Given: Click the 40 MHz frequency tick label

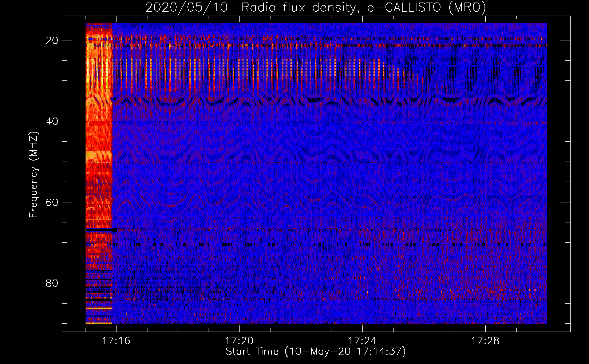Looking at the screenshot, I should [52, 121].
